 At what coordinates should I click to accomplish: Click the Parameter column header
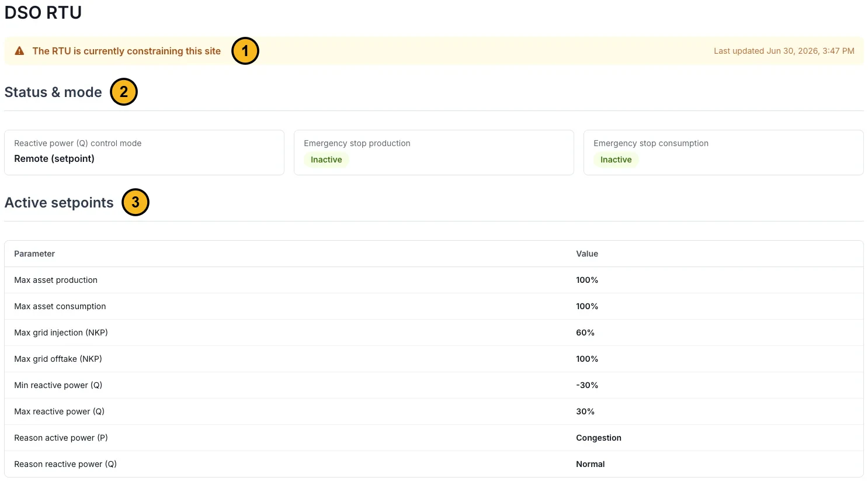point(34,254)
